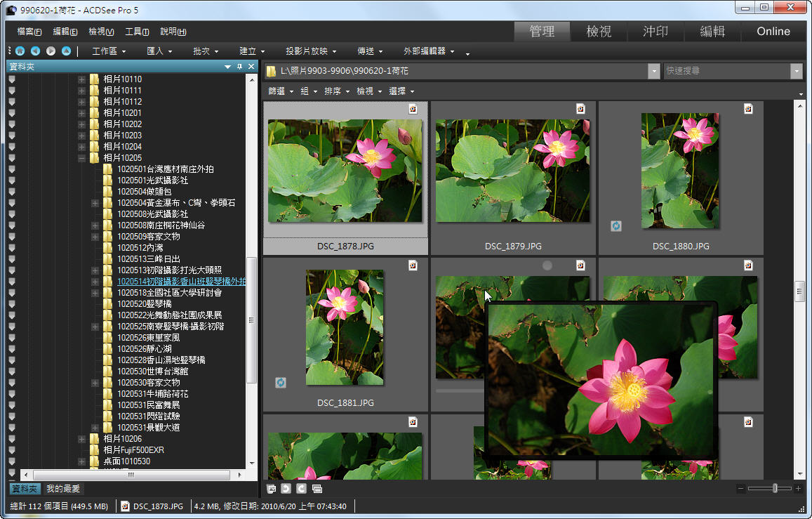Select the DSC_1879.JPG thumbnail
The width and height of the screenshot is (812, 519).
coord(513,178)
